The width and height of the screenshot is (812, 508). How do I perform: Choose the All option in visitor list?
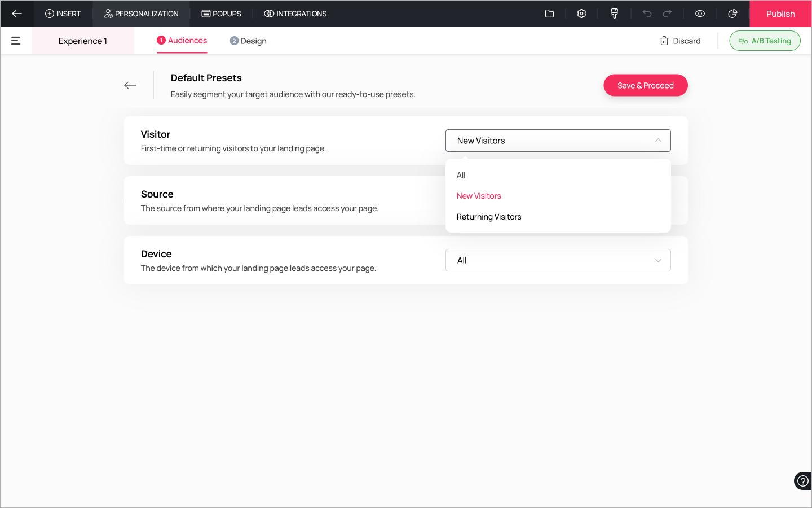[461, 175]
